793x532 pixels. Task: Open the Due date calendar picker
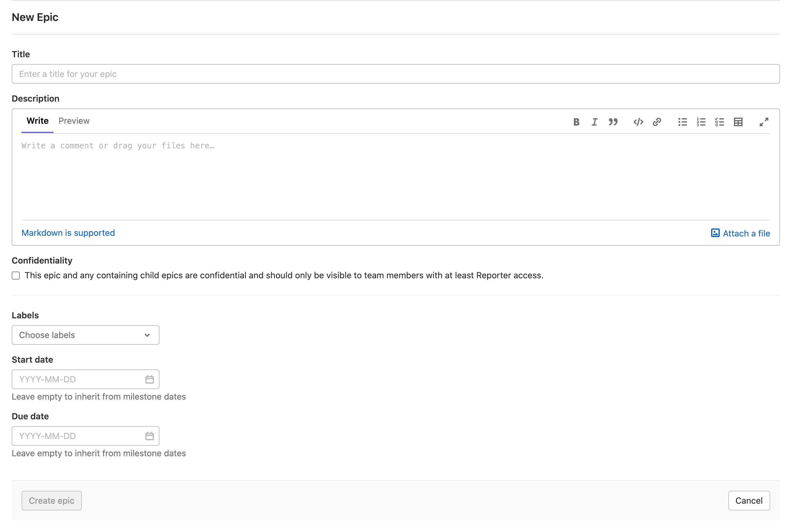tap(149, 436)
